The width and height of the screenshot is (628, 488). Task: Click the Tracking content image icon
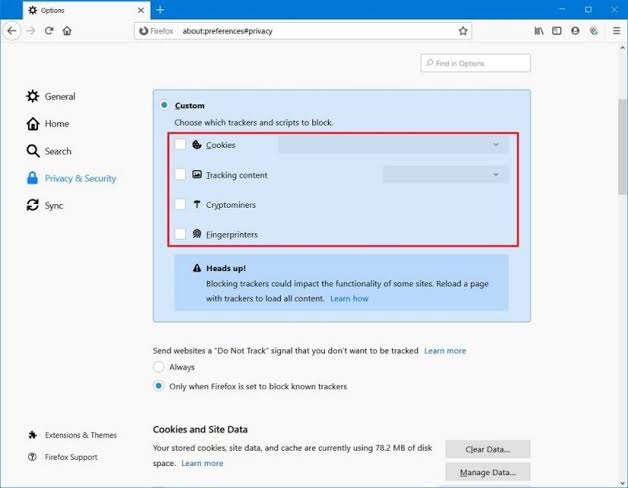click(x=197, y=174)
